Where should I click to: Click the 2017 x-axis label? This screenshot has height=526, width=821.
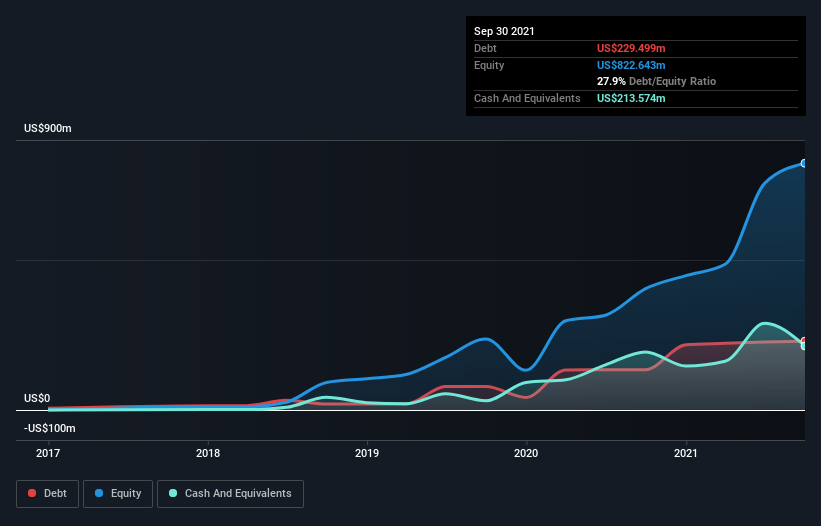coord(48,453)
